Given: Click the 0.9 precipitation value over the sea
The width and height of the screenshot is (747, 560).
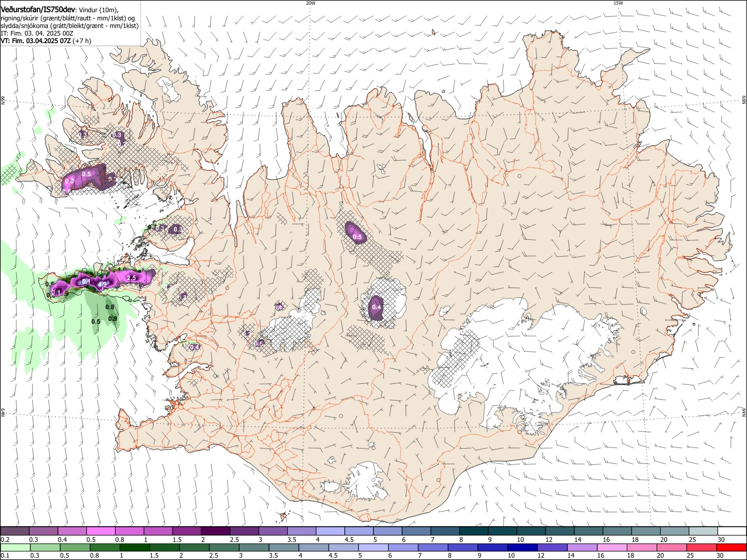Looking at the screenshot, I should click(x=113, y=318).
